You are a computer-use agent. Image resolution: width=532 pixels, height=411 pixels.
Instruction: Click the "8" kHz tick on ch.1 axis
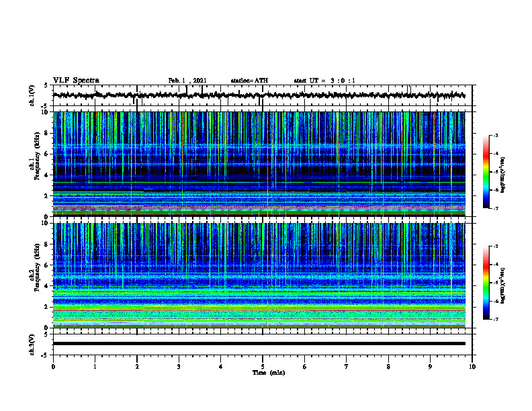click(46, 133)
